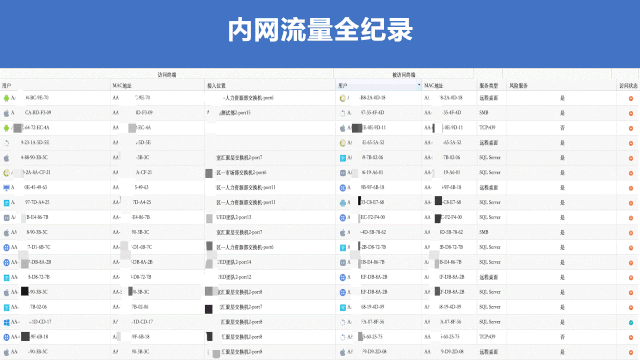
Task: Click the 内网流量全纪录 title banner
Action: click(320, 30)
